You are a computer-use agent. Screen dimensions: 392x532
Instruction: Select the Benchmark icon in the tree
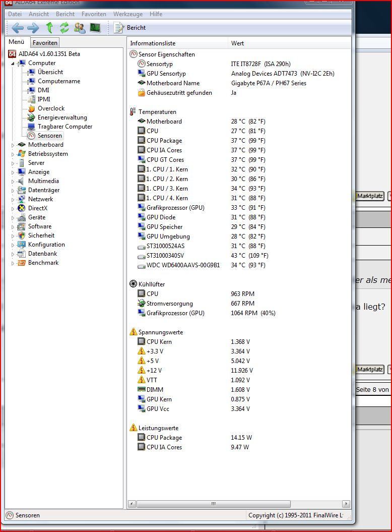pos(22,263)
